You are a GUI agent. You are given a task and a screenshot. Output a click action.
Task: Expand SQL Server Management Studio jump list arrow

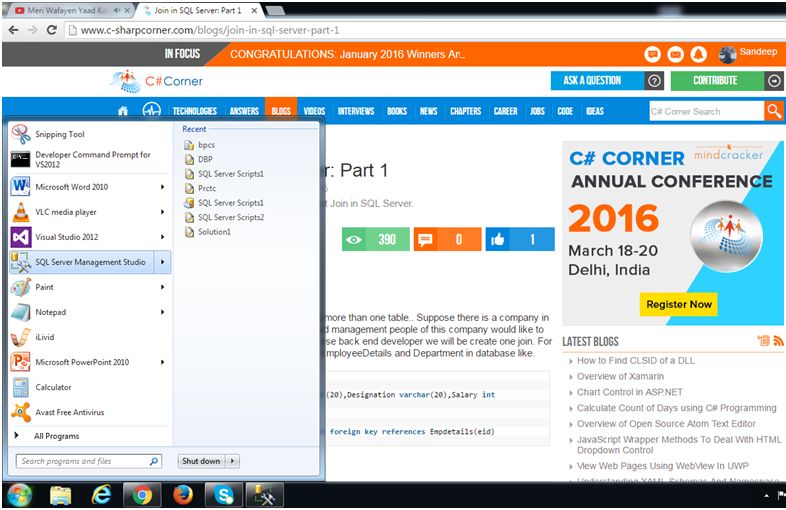coord(162,262)
